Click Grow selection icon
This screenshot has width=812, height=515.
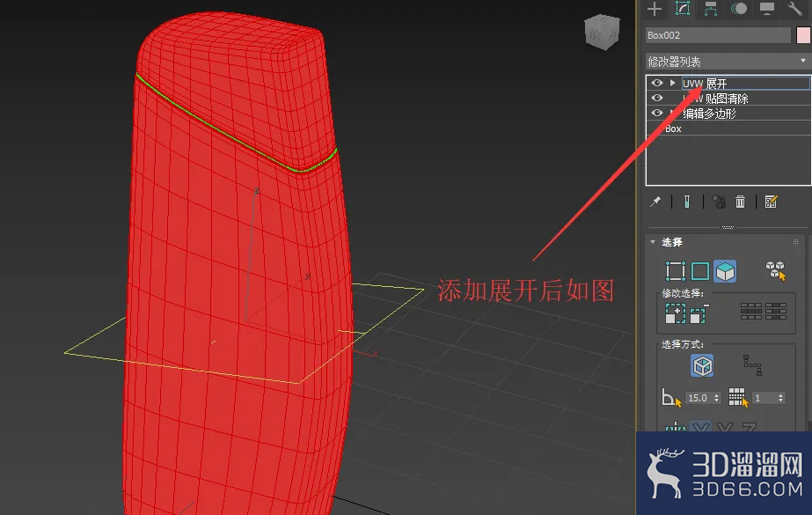676,313
